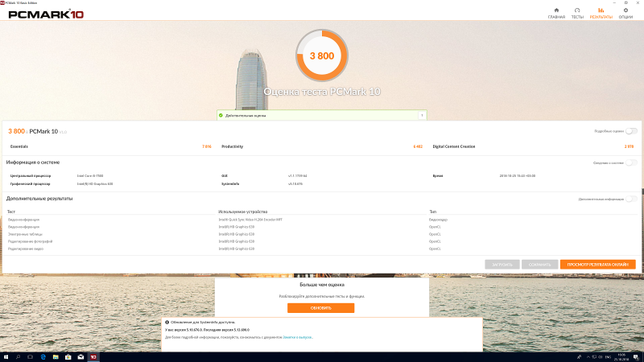Toggle the Подробные оценки switch

tap(631, 131)
